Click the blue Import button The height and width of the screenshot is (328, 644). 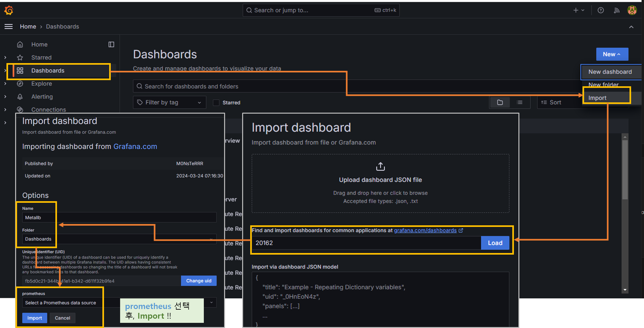34,318
